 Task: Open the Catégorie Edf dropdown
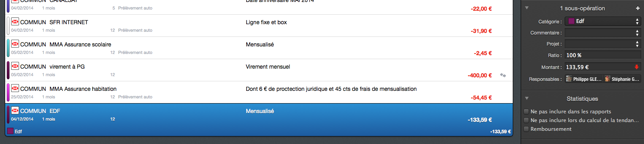pyautogui.click(x=603, y=21)
